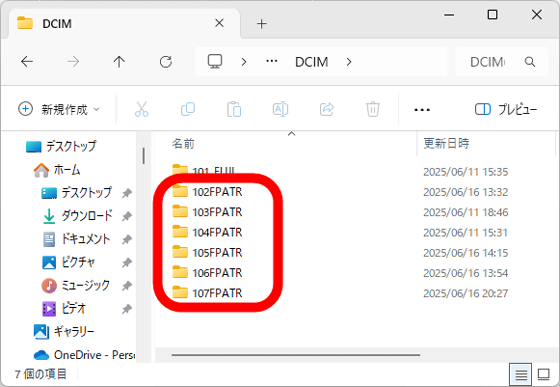The image size is (560, 387).
Task: Toggle the プレビュー pane
Action: pyautogui.click(x=506, y=109)
